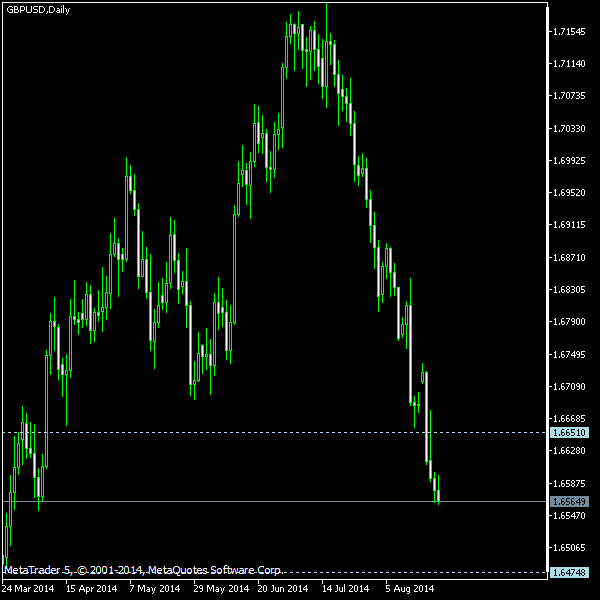600x600 pixels.
Task: Click the 1.69520 price scale value
Action: 569,192
